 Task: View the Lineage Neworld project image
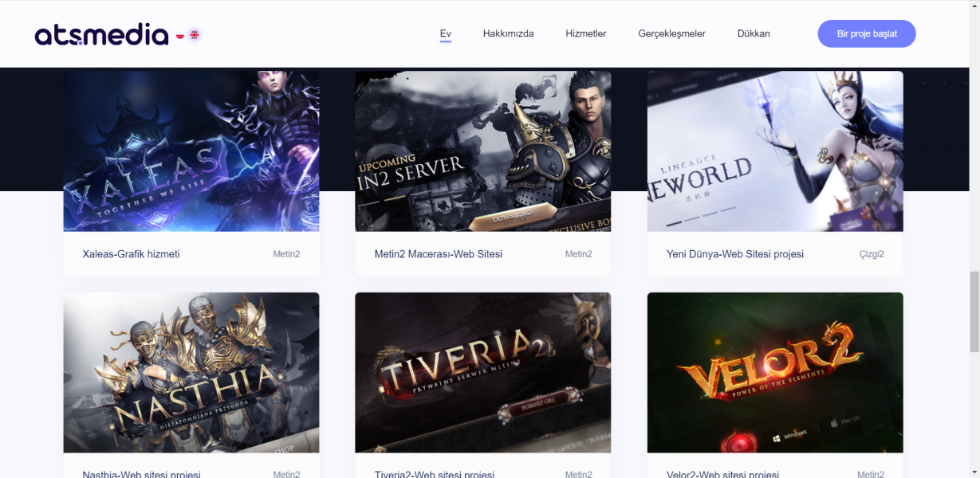(774, 151)
